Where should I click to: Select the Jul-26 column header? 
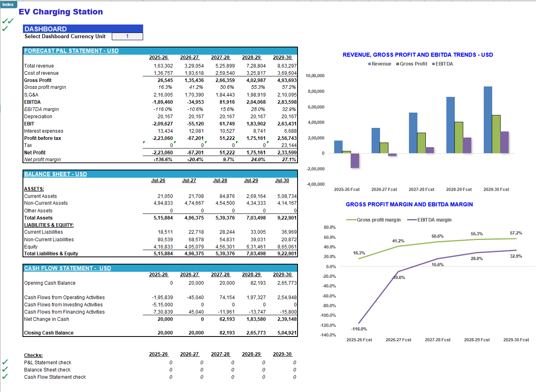(x=158, y=181)
